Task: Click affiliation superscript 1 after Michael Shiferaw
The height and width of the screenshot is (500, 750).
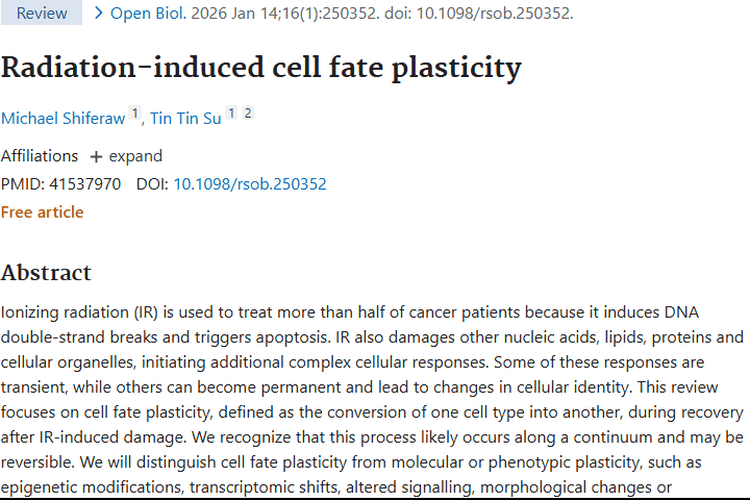Action: 134,115
